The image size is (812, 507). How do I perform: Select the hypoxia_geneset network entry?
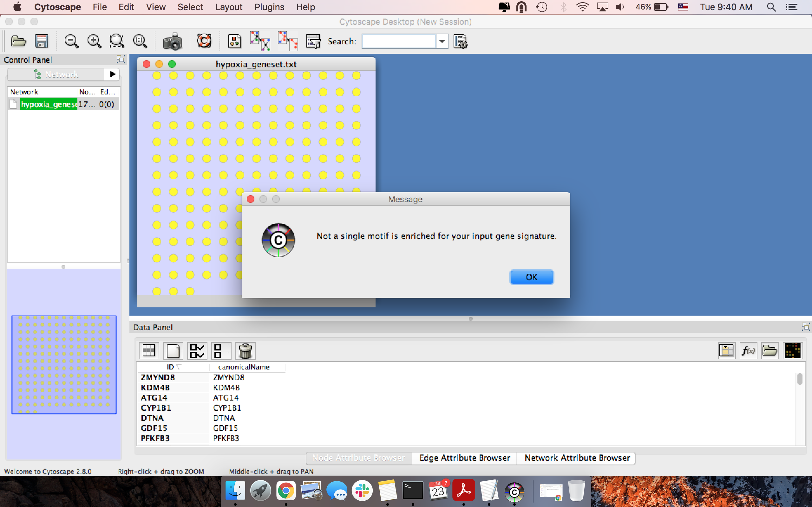point(49,104)
